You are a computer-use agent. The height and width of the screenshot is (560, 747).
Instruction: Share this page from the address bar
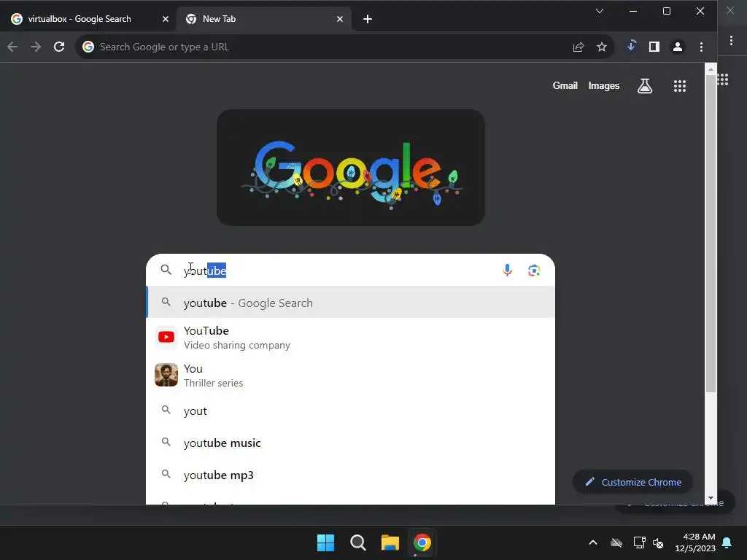point(578,47)
